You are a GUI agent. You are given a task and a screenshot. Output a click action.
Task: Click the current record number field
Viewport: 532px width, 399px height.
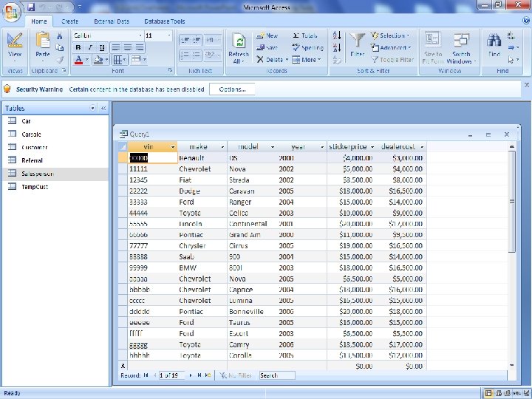(x=171, y=375)
